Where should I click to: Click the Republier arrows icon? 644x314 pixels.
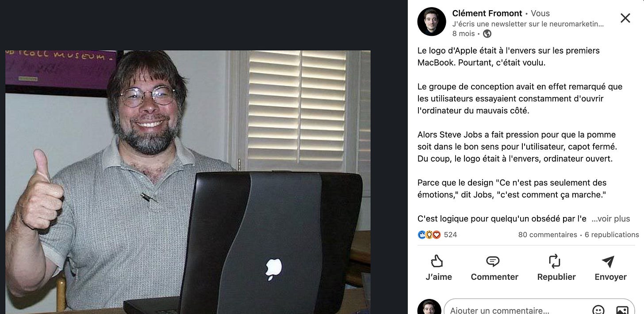[555, 261]
